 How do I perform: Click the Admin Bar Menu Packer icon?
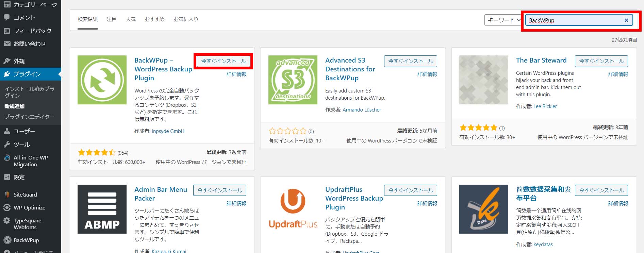[102, 209]
